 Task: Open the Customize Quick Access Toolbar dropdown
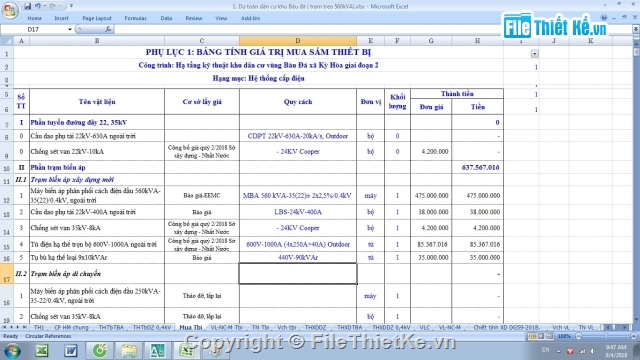pos(71,6)
